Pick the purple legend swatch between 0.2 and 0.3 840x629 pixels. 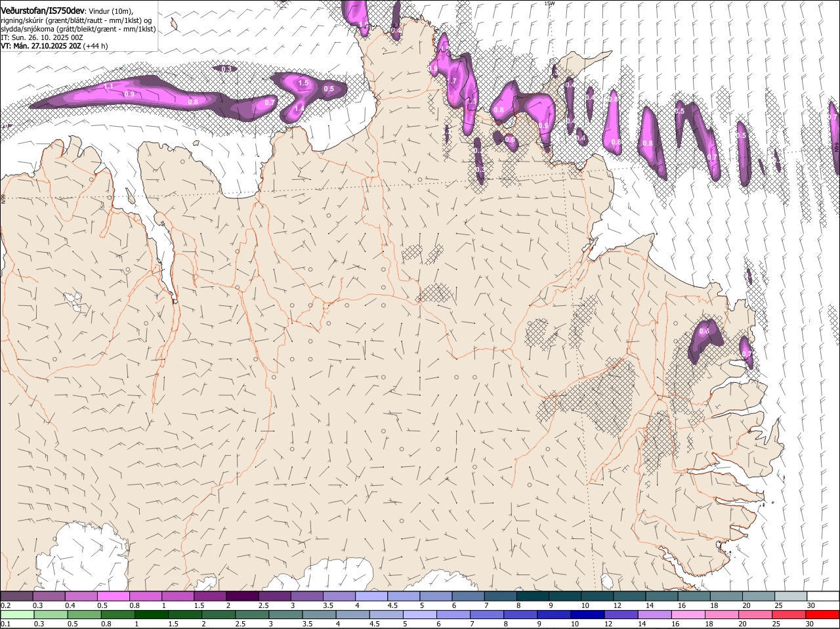[16, 596]
